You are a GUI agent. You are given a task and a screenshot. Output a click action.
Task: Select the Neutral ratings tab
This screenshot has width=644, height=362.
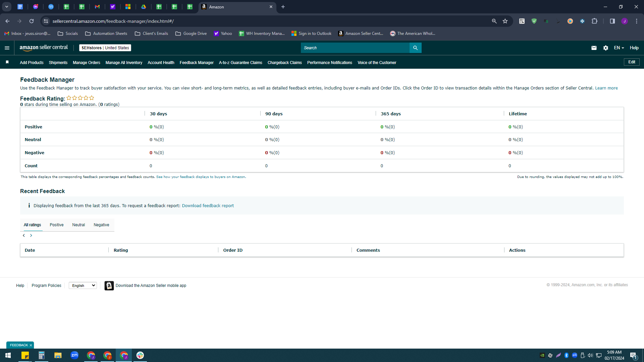78,225
